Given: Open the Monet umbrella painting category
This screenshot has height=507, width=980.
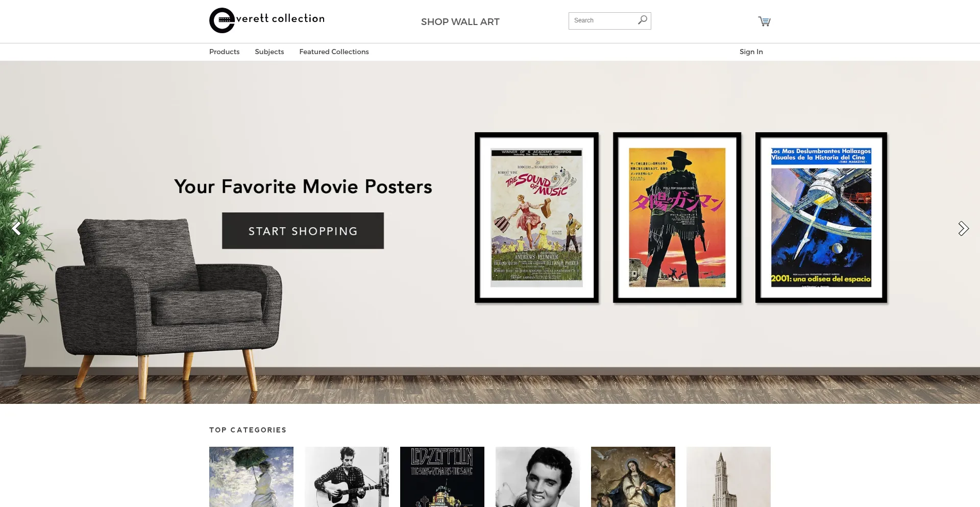Looking at the screenshot, I should tap(251, 477).
